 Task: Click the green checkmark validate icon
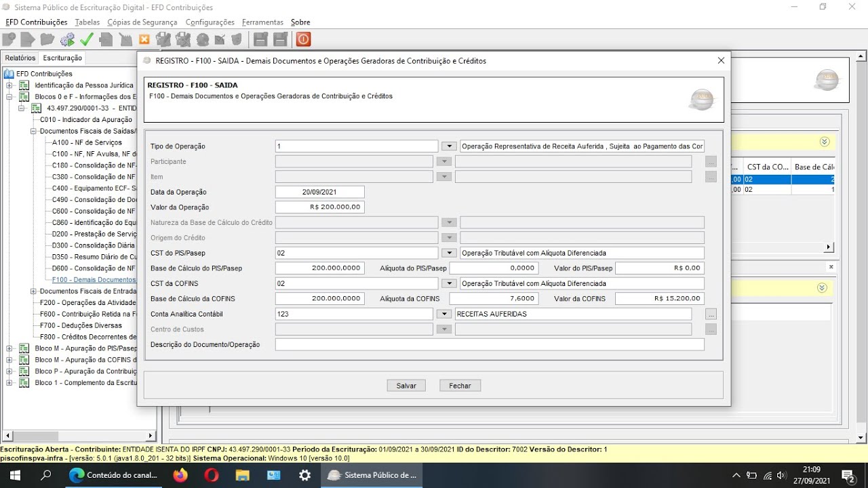[x=87, y=39]
